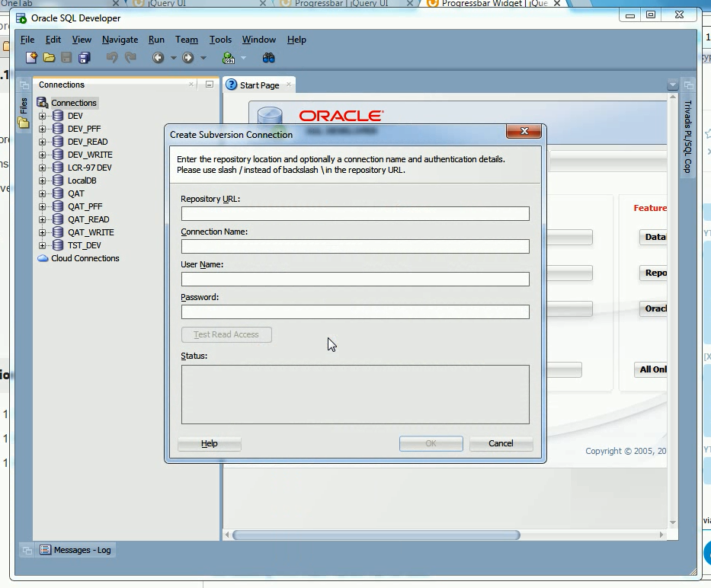Open the editor tab list dropdown
Image resolution: width=711 pixels, height=588 pixels.
[x=672, y=85]
